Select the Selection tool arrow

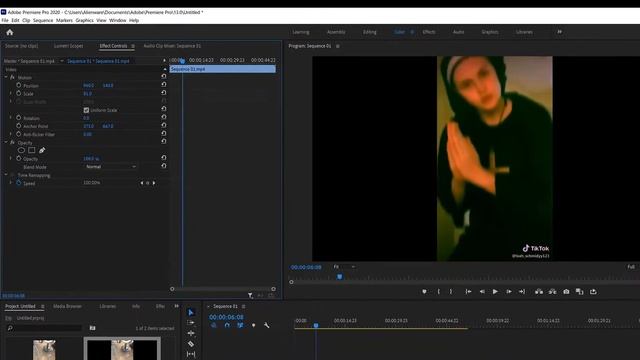(x=191, y=312)
